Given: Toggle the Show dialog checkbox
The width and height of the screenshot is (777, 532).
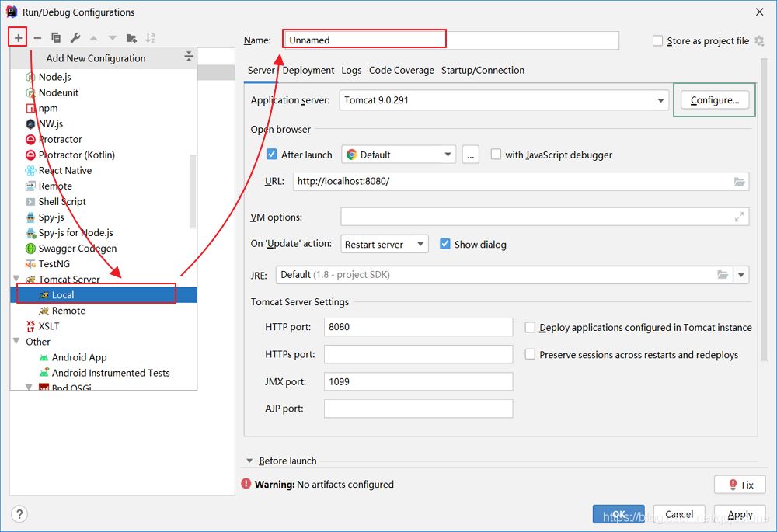Looking at the screenshot, I should pos(445,244).
